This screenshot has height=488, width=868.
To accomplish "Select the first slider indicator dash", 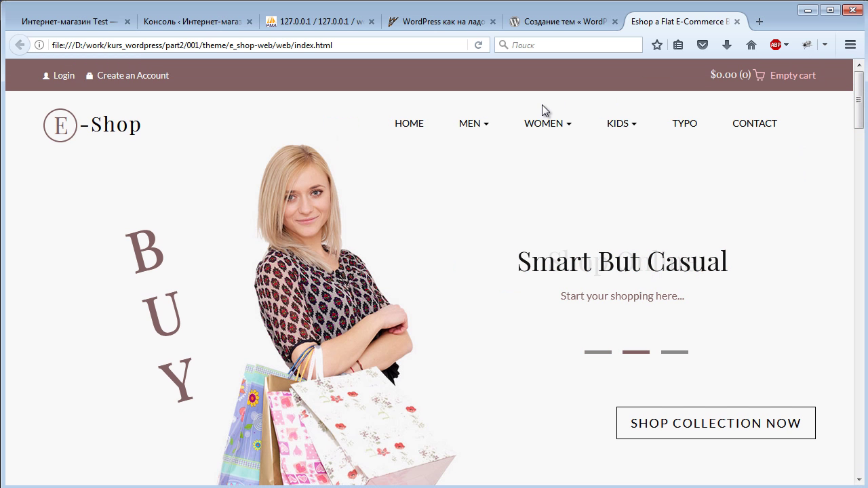I will pyautogui.click(x=598, y=352).
